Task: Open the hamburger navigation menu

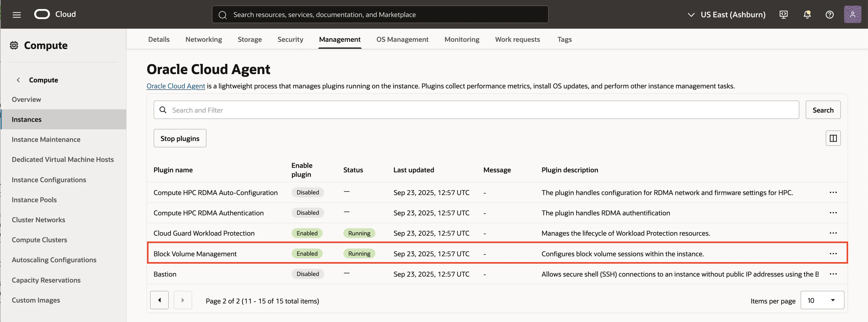Action: pos(16,14)
